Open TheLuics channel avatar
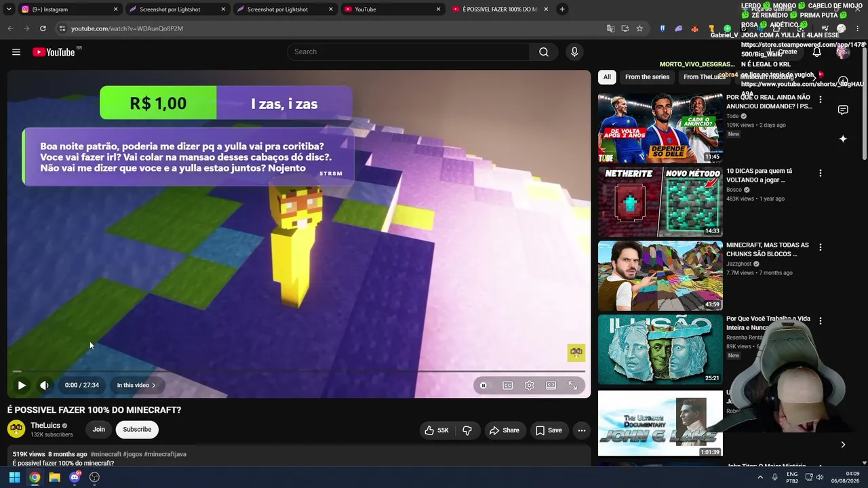868x488 pixels. tap(16, 429)
